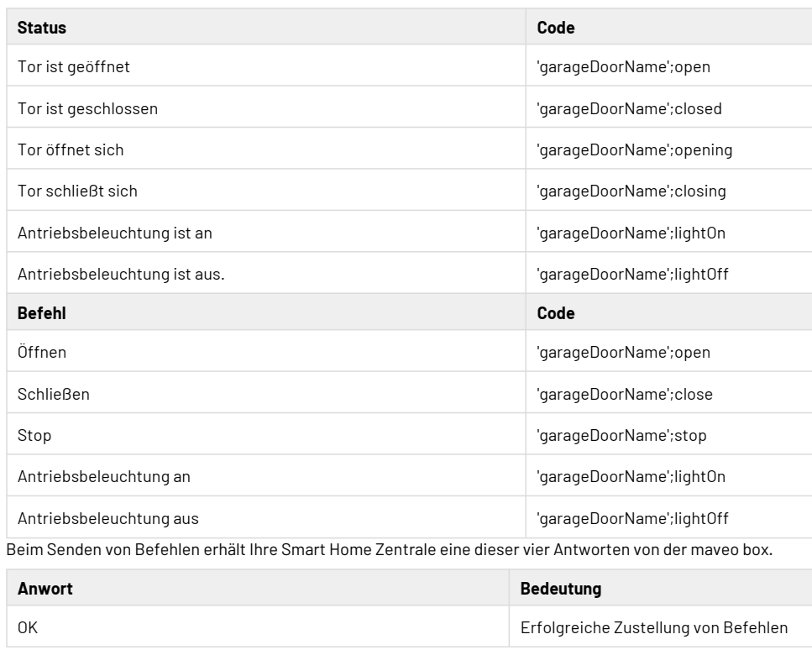Screen dimensions: 812x650
Task: Select the "OK" response cell
Action: pos(28,627)
